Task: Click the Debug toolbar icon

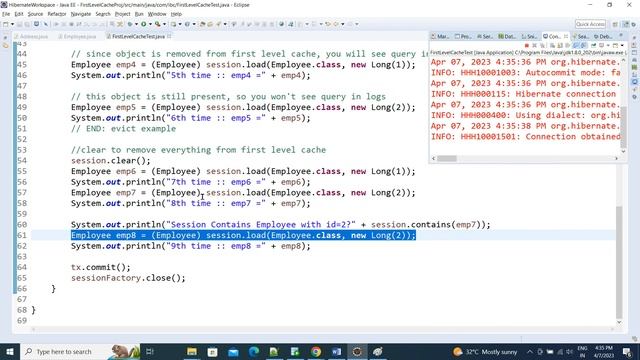Action: tap(130, 24)
